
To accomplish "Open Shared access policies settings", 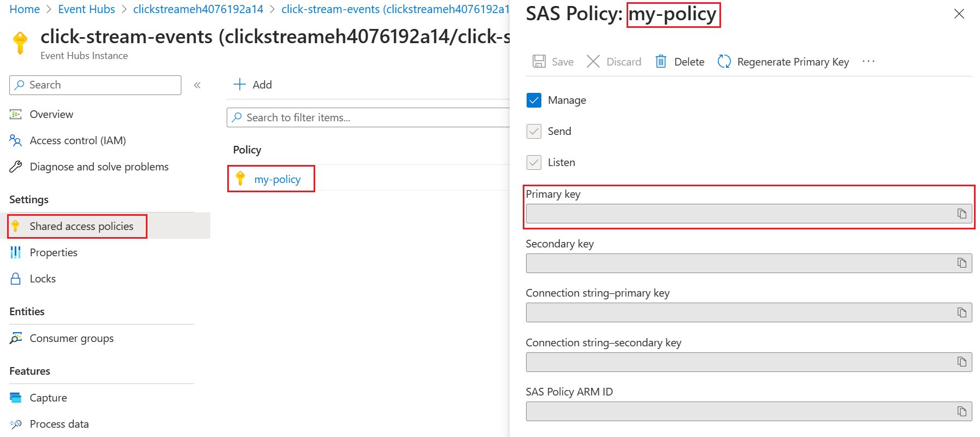I will (x=81, y=226).
